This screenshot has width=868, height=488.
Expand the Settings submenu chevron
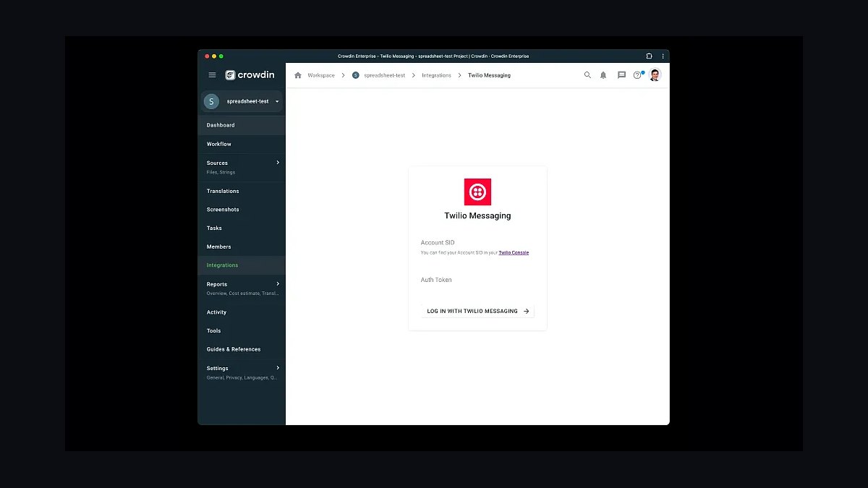[x=278, y=368]
